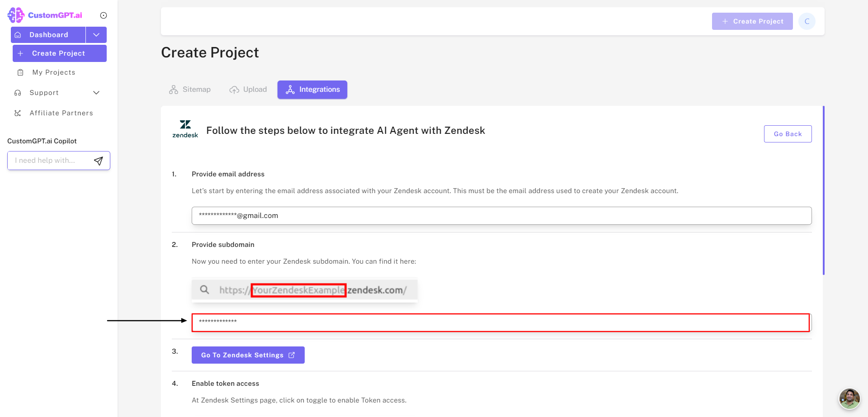Click the My Projects clipboard icon
Viewport: 868px width, 417px height.
click(20, 72)
